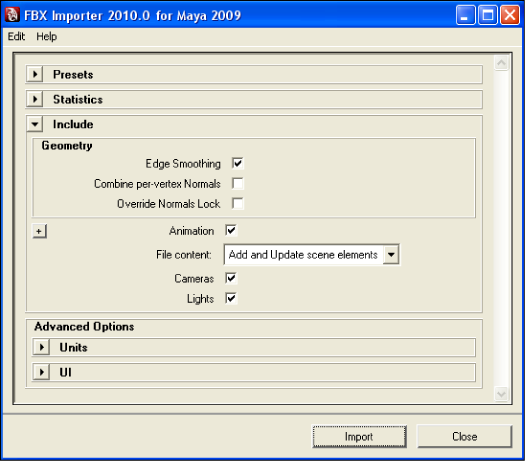Open the Help menu

(47, 36)
